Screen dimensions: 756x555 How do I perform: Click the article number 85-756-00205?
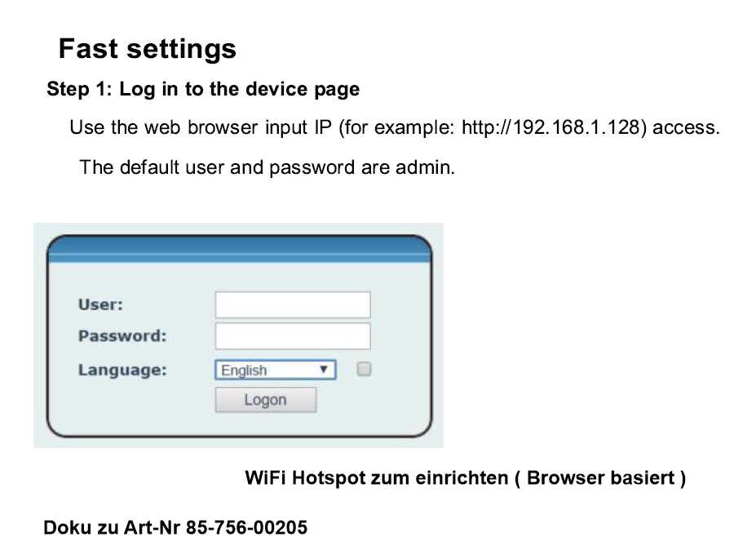(x=246, y=528)
